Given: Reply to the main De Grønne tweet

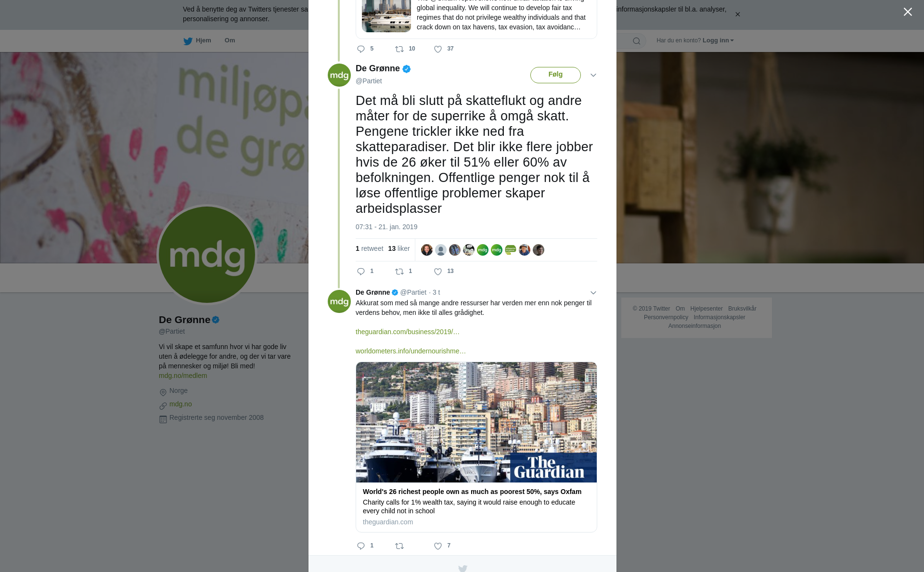Looking at the screenshot, I should pos(361,272).
